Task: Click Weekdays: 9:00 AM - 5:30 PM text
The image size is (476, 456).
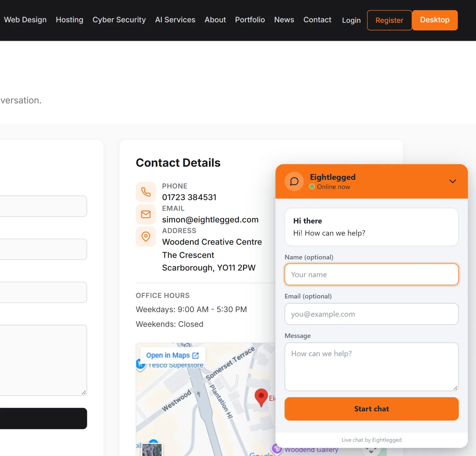Action: (x=191, y=310)
